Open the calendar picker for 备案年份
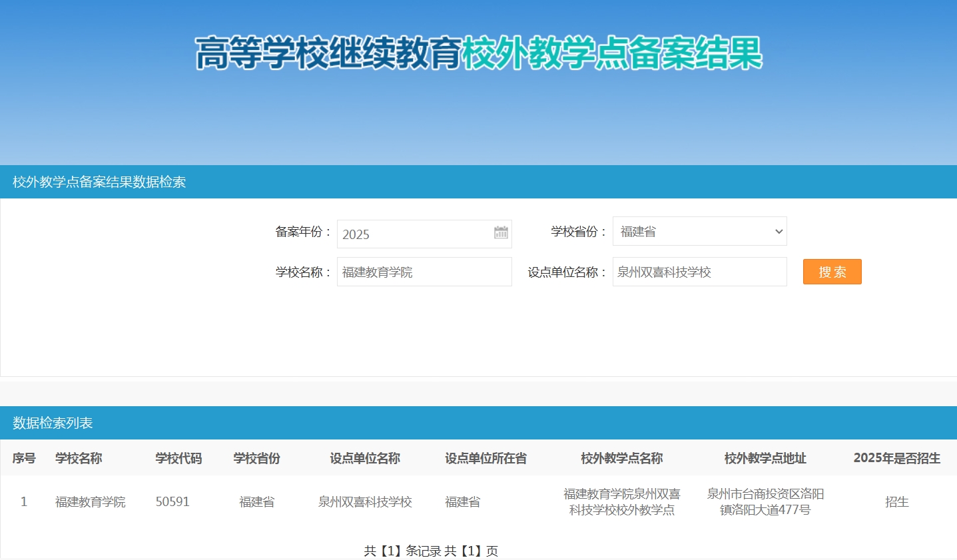This screenshot has height=560, width=957. (501, 233)
